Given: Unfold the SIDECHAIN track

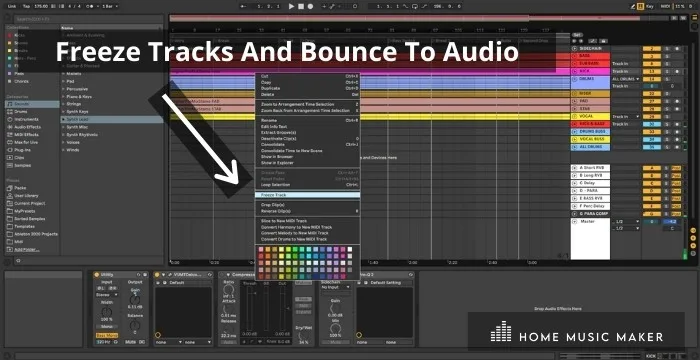Looking at the screenshot, I should click(x=574, y=48).
